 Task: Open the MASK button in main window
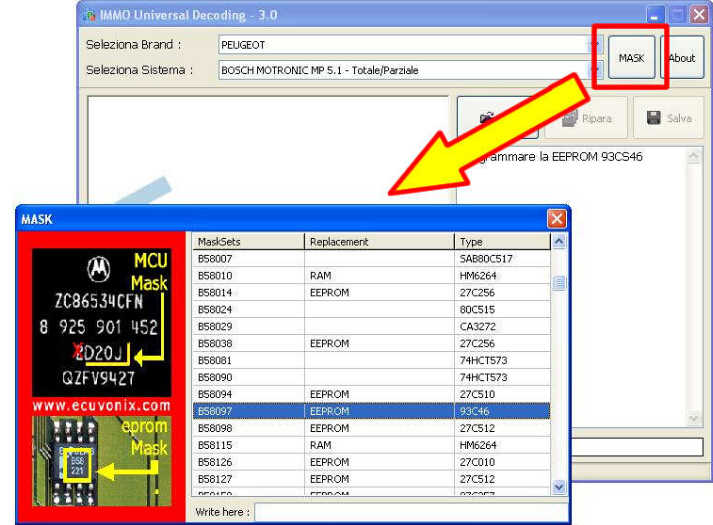coord(632,57)
